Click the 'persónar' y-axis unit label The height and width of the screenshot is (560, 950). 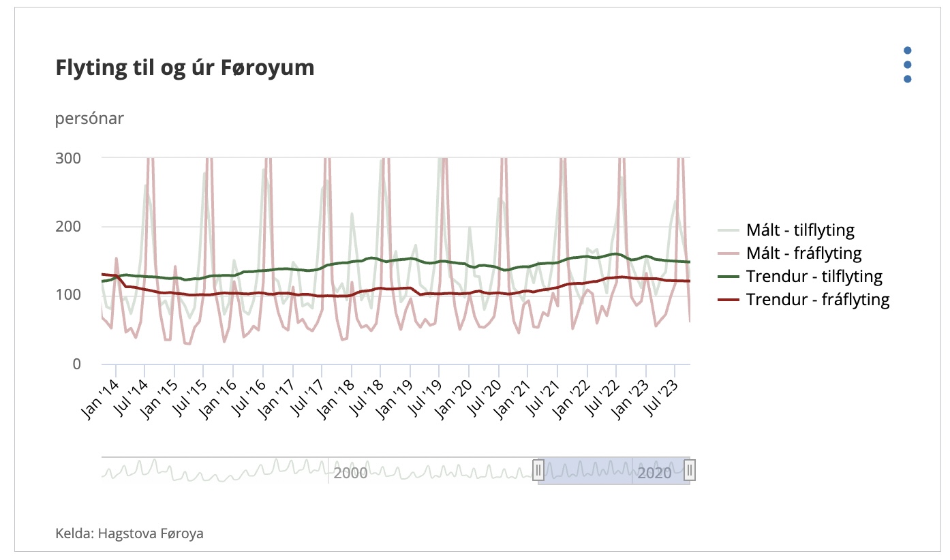89,119
